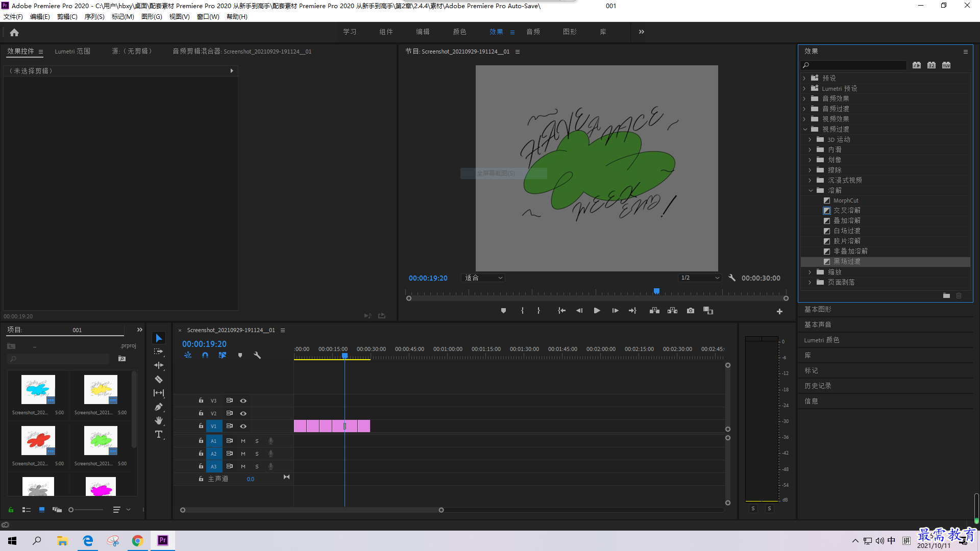Click the program monitor playhead marker
Image resolution: width=980 pixels, height=551 pixels.
click(656, 291)
